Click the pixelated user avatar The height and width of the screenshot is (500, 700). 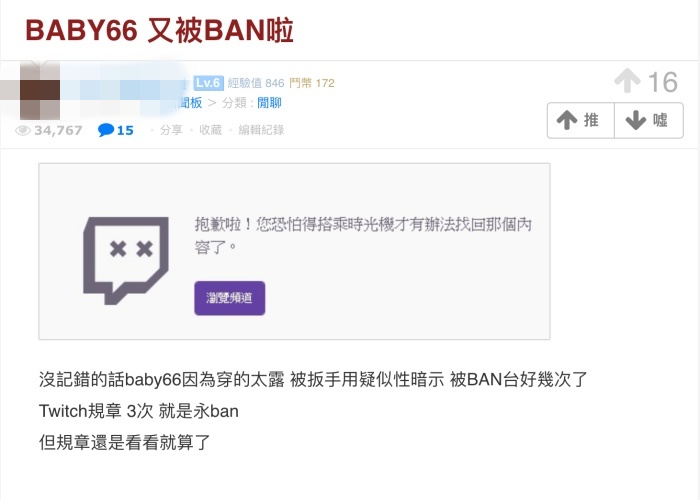click(x=40, y=91)
